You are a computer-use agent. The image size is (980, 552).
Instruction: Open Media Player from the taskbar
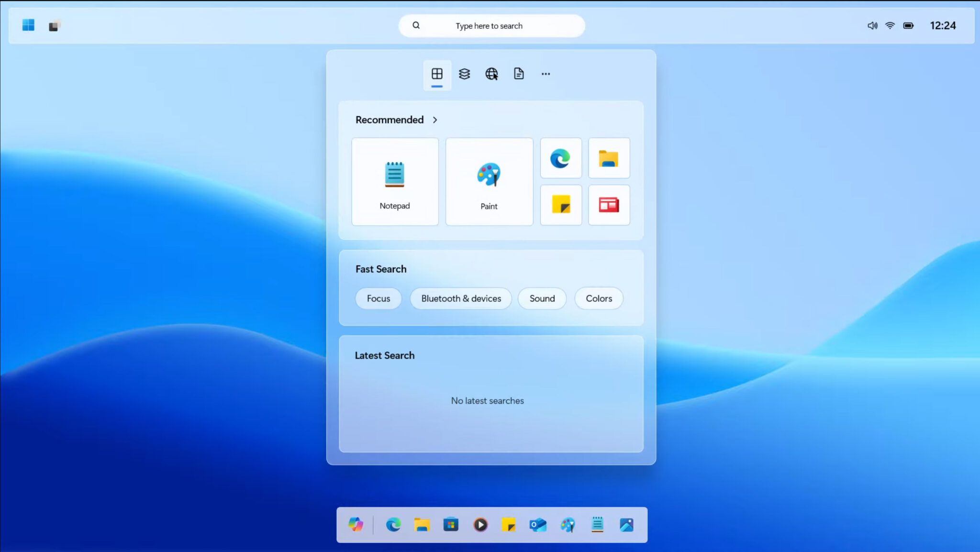(x=480, y=525)
